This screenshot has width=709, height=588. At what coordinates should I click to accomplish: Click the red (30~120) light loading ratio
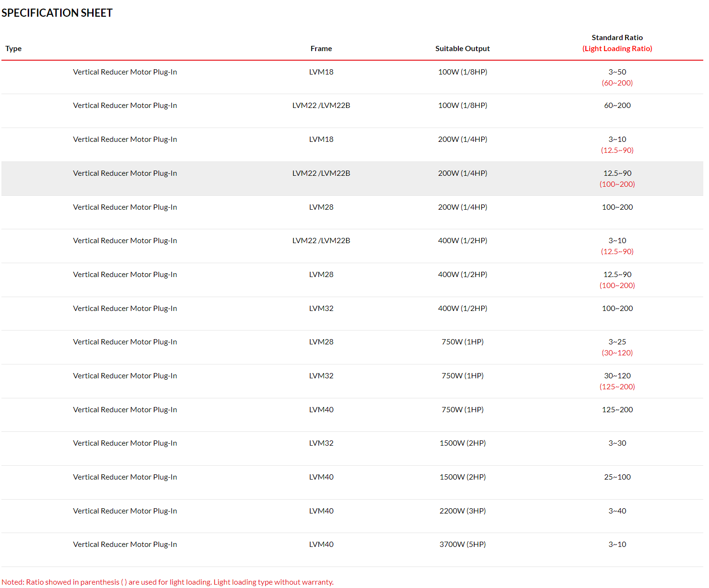[x=617, y=353]
